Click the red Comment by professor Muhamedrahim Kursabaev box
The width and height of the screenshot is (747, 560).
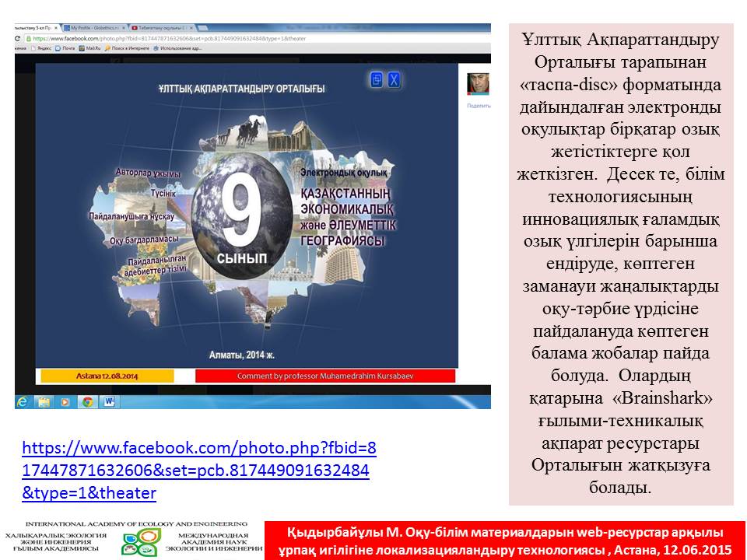pos(325,376)
